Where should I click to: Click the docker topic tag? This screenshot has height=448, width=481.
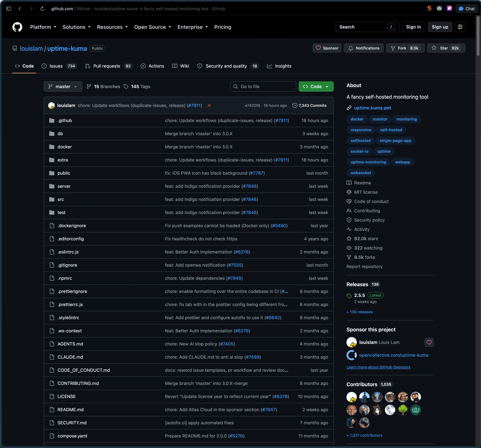(357, 119)
